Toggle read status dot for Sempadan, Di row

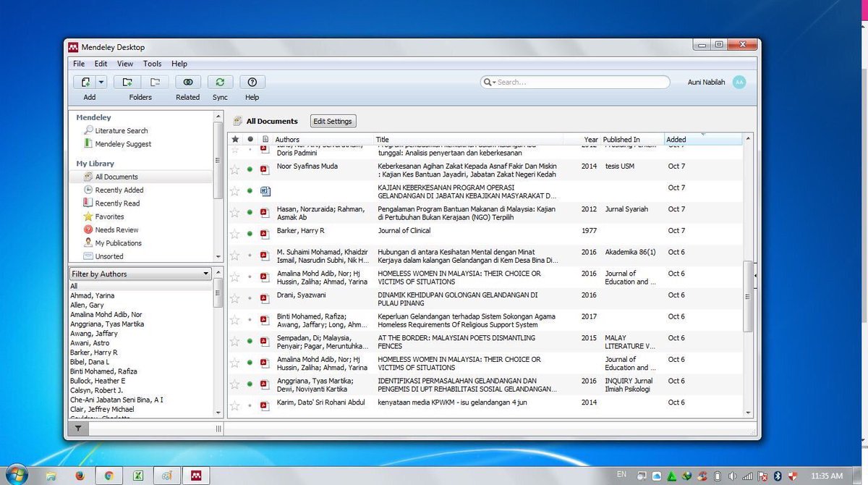(x=250, y=341)
